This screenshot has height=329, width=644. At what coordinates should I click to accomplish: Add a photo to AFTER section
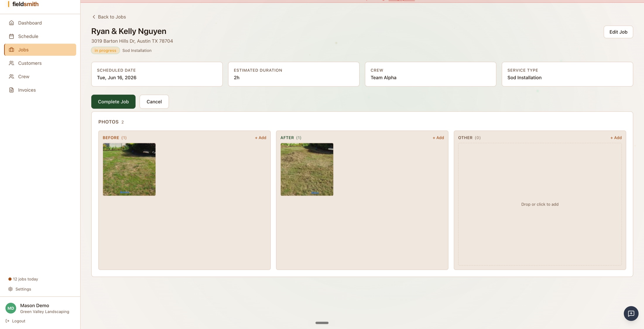[x=438, y=138]
